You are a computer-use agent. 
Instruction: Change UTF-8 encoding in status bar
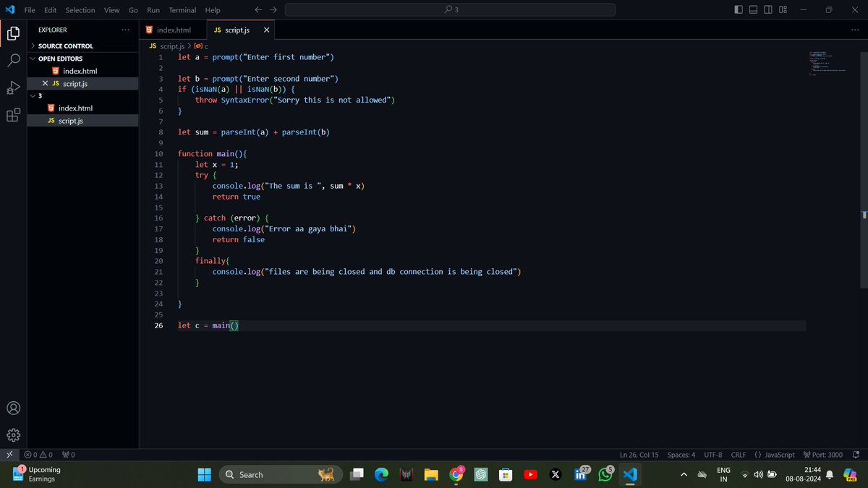(x=713, y=455)
